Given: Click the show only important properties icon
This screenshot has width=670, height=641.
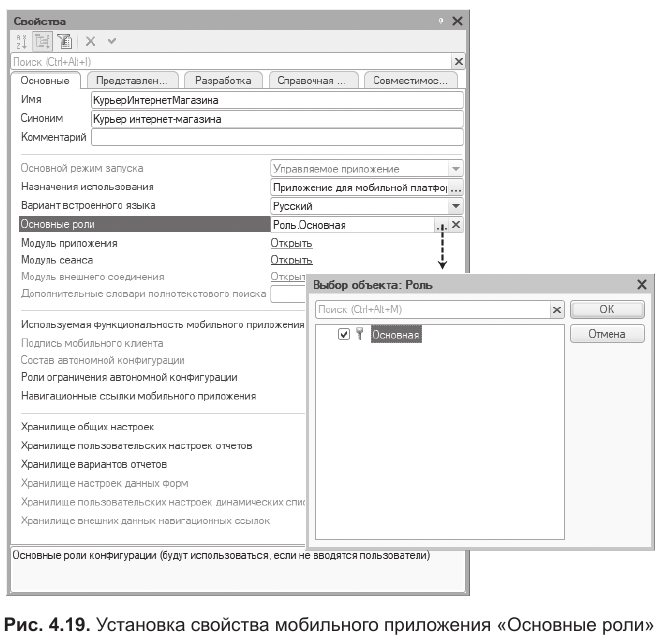Looking at the screenshot, I should pyautogui.click(x=65, y=41).
